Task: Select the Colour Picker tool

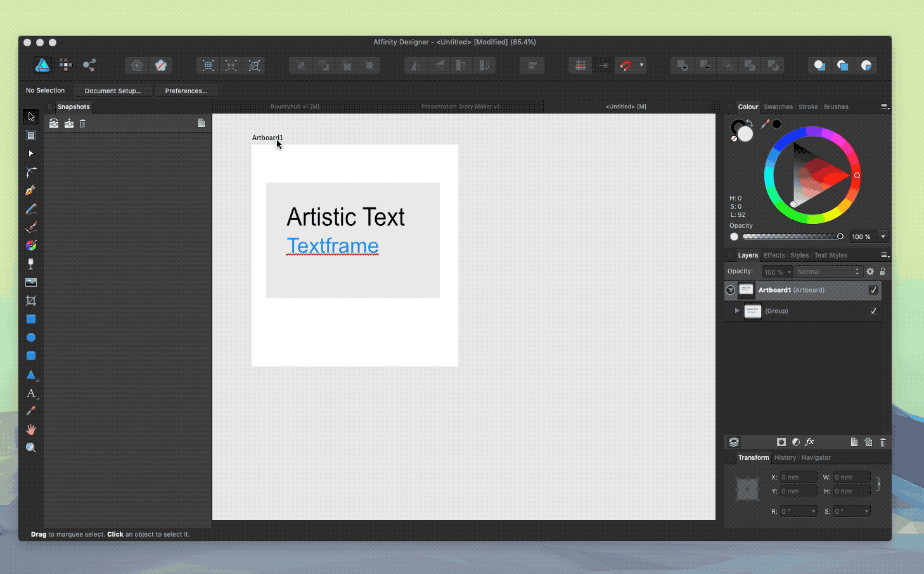Action: pos(30,411)
